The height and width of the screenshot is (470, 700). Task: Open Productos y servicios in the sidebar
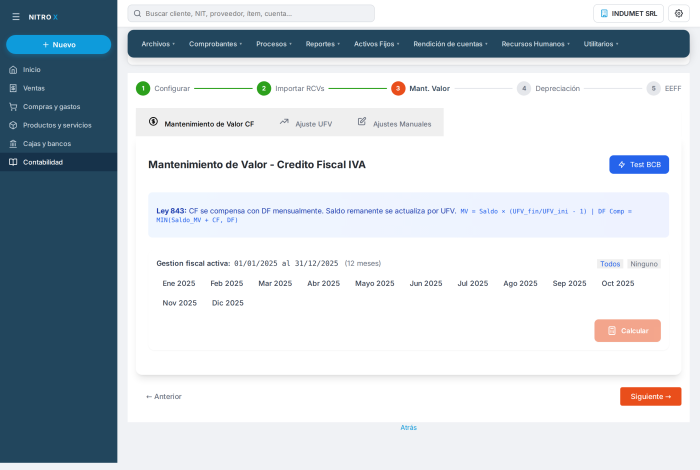[58, 125]
